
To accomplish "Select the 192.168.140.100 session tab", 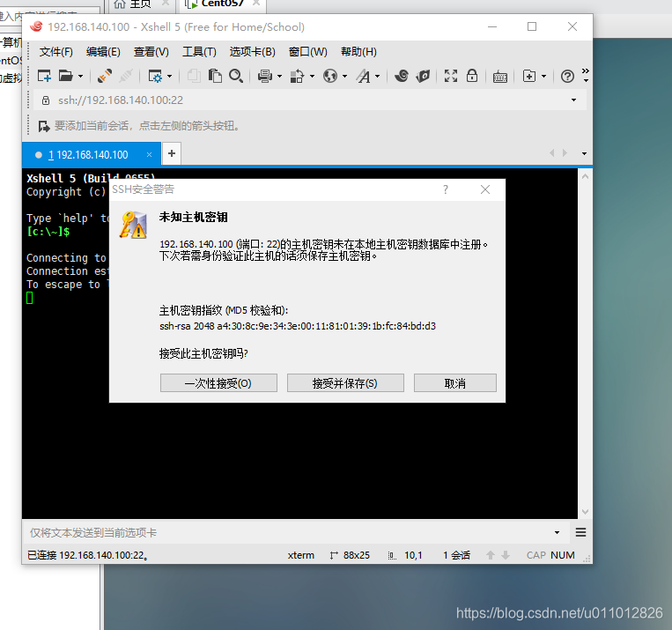I will [92, 155].
